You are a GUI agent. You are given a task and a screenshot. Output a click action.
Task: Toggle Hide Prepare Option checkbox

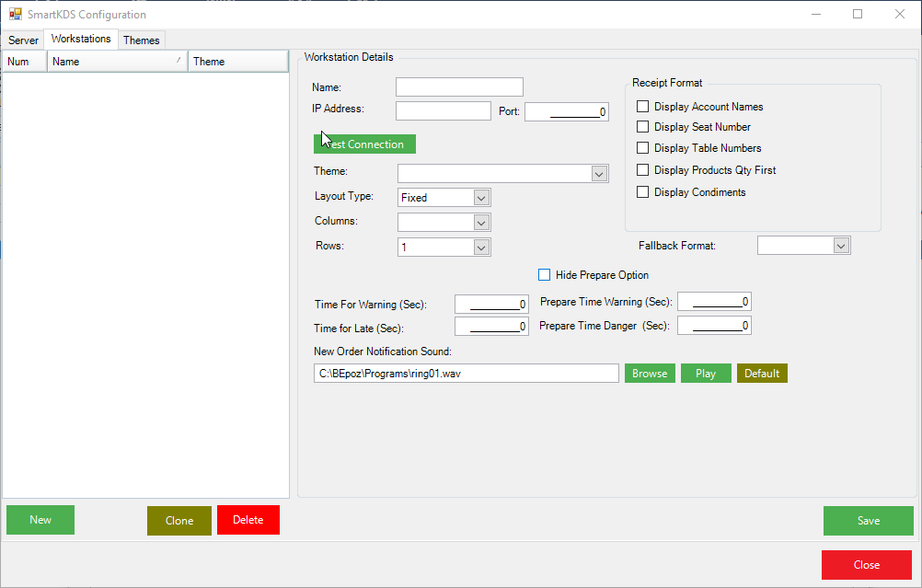point(545,274)
